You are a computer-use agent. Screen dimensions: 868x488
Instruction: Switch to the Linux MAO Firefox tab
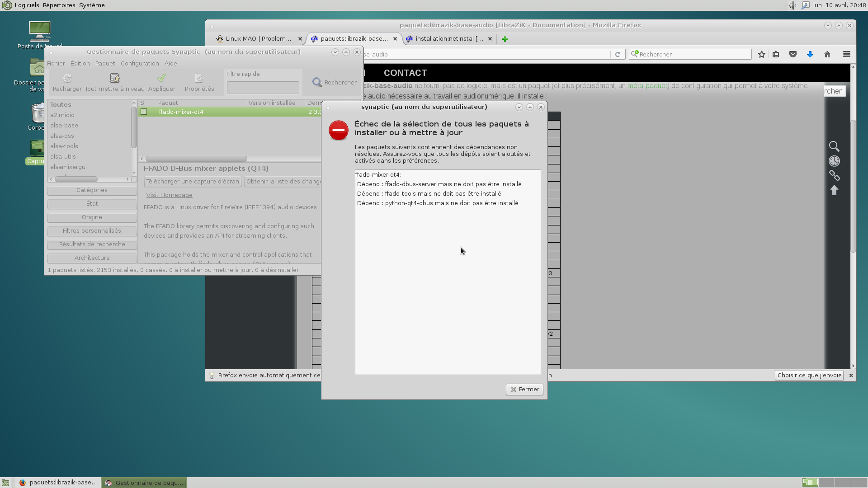(x=258, y=39)
